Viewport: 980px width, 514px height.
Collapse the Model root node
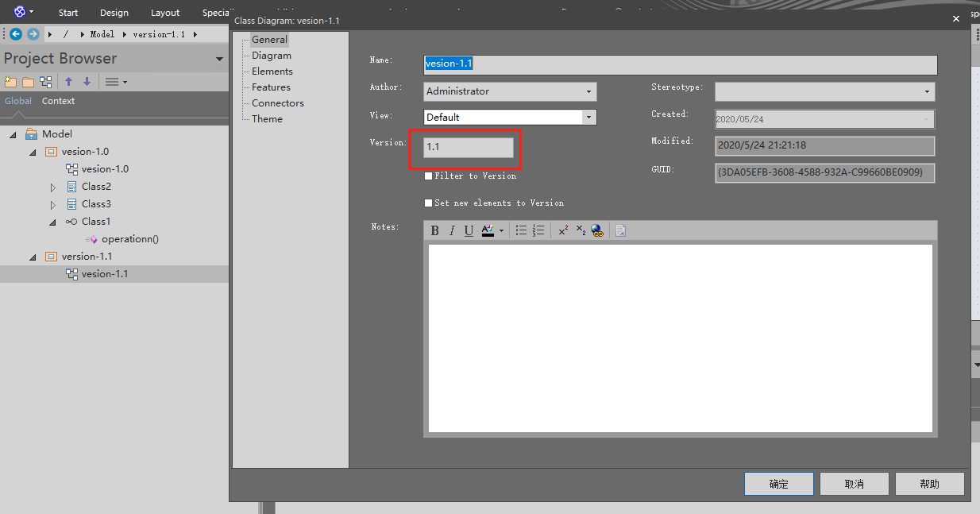pyautogui.click(x=13, y=135)
